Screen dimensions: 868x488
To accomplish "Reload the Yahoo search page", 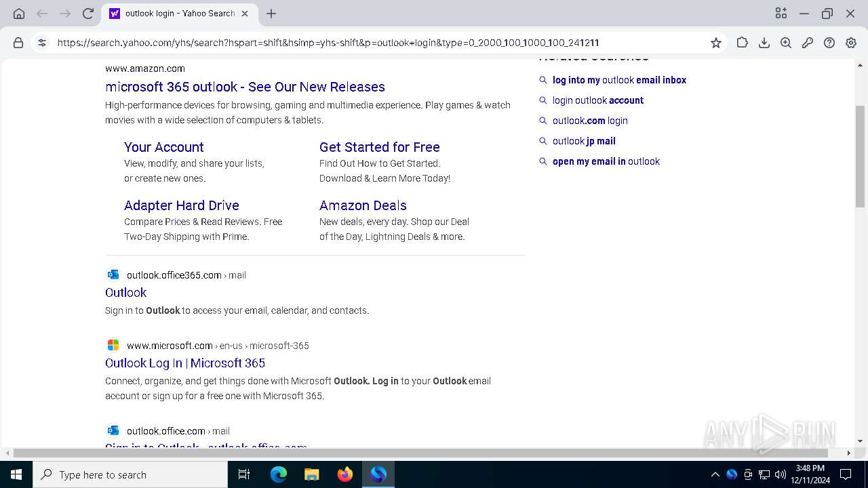I will tap(87, 14).
